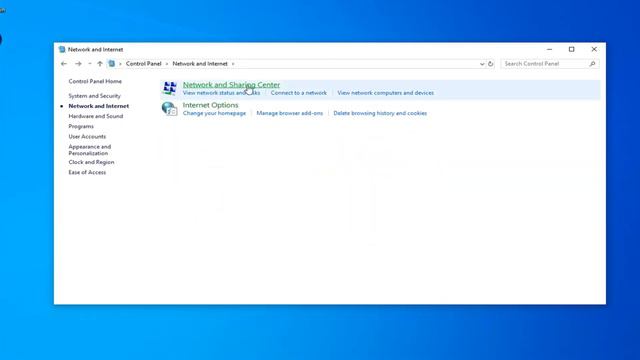640x360 pixels.
Task: Expand the chevron after Control Panel breadcrumb
Action: tap(167, 64)
